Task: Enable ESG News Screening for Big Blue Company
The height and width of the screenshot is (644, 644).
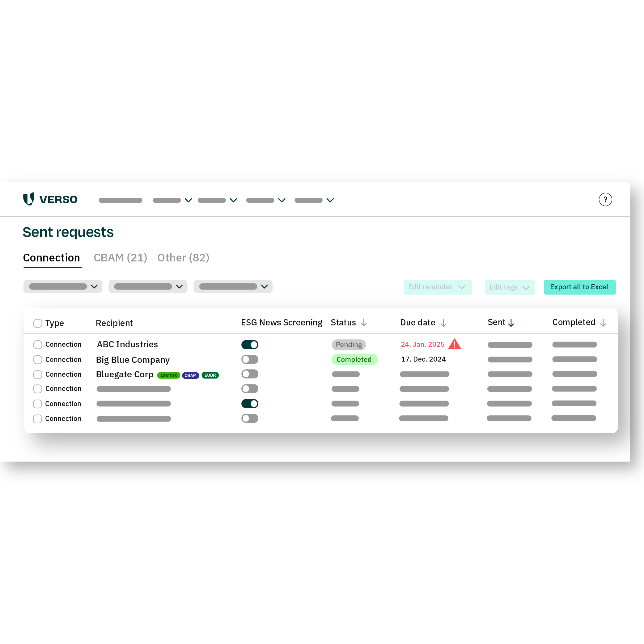Action: pyautogui.click(x=250, y=359)
